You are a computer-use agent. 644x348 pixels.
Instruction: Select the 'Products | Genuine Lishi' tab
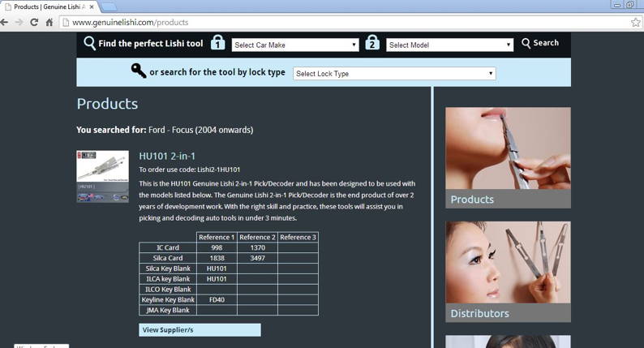click(49, 7)
